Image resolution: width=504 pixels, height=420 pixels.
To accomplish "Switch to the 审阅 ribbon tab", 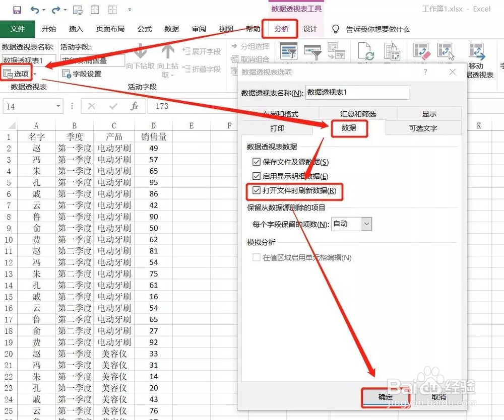I will pos(199,29).
